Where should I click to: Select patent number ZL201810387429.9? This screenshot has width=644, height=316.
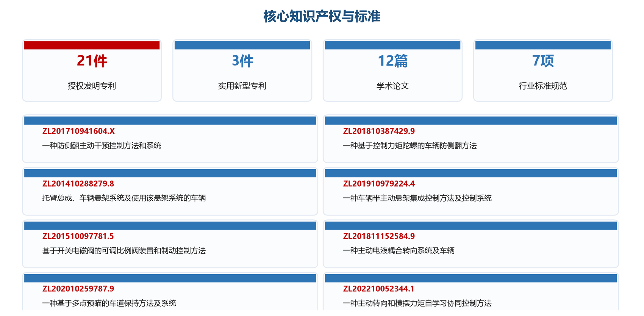[x=379, y=131]
